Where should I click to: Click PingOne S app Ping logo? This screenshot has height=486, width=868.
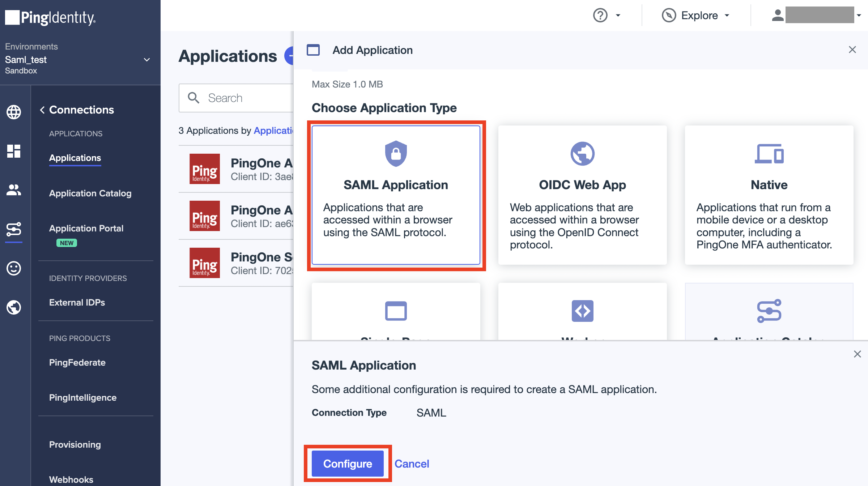(205, 263)
